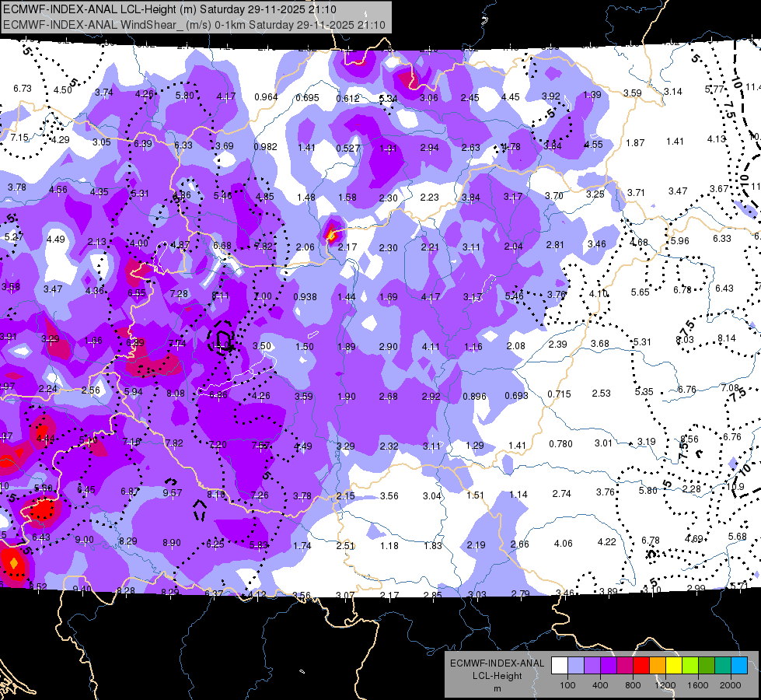Click legend source label 'ECMWF-INDEX-ANAL'
This screenshot has width=761, height=700.
coord(497,663)
